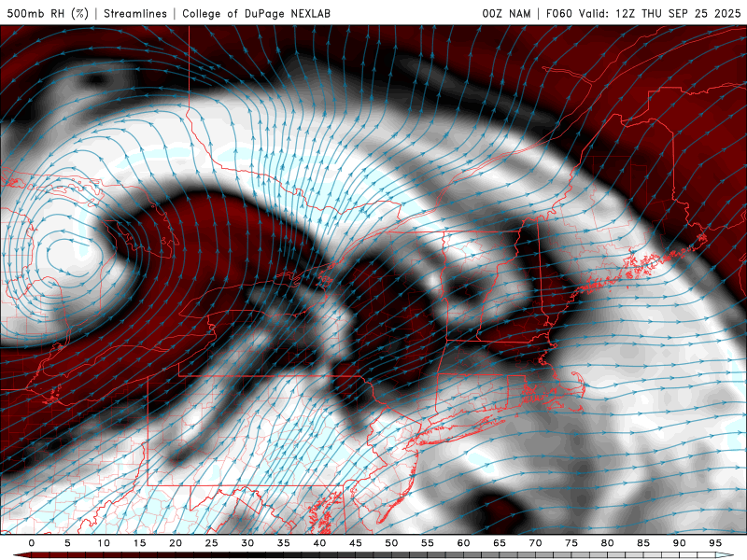Viewport: 747px width, 560px height.
Task: Select the colorbar value "40"
Action: [x=319, y=543]
